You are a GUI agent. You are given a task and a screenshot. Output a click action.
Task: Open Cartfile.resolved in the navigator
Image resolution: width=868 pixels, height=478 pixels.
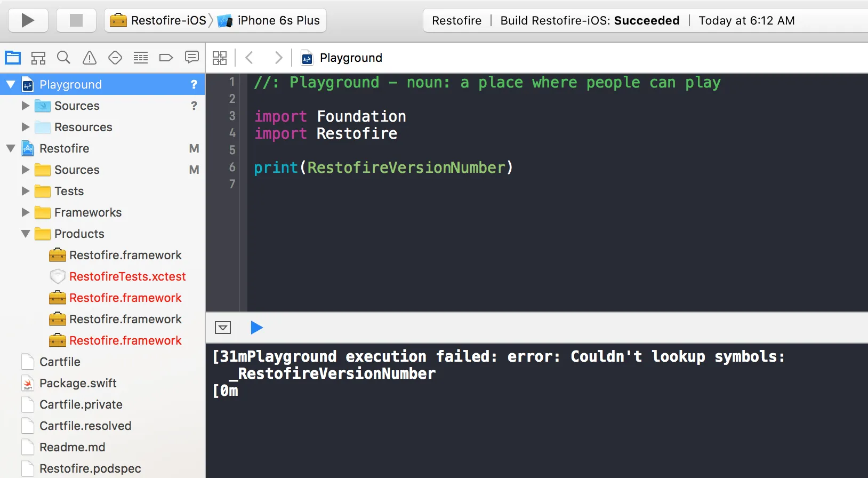85,426
